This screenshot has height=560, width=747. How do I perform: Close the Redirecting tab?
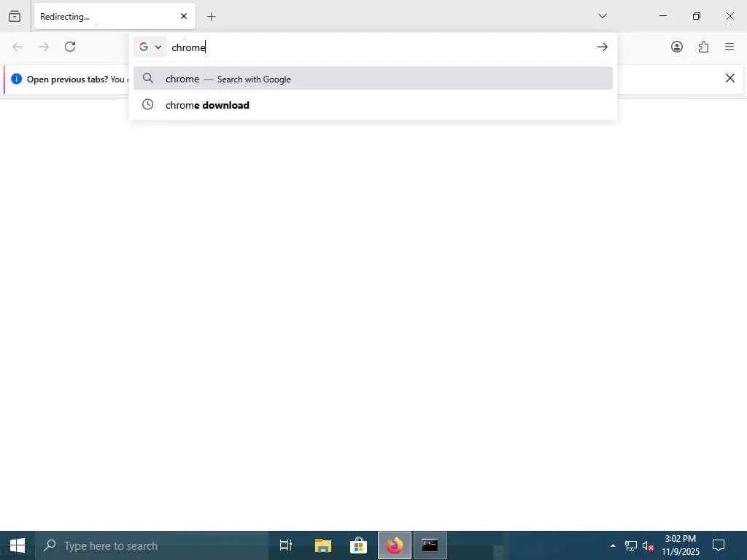coord(184,16)
